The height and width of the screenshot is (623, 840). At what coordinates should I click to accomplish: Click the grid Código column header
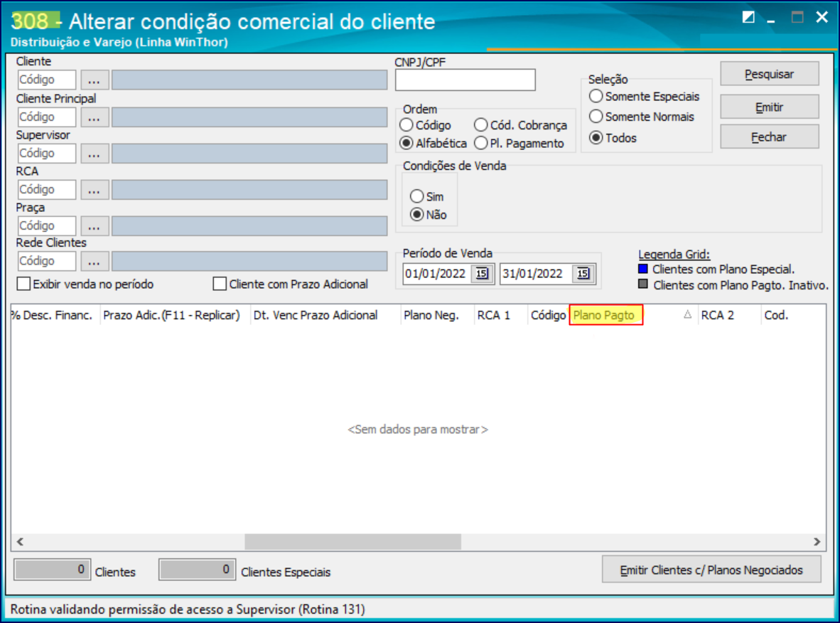[548, 315]
